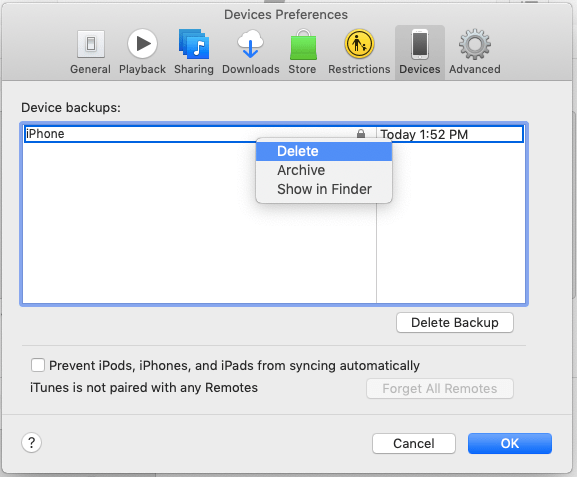Click the Delete Backup button
Viewport: 577px width, 477px height.
tap(455, 323)
